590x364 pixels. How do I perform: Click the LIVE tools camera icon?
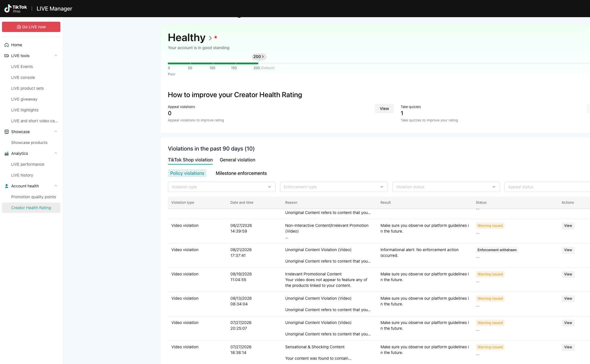click(x=7, y=56)
